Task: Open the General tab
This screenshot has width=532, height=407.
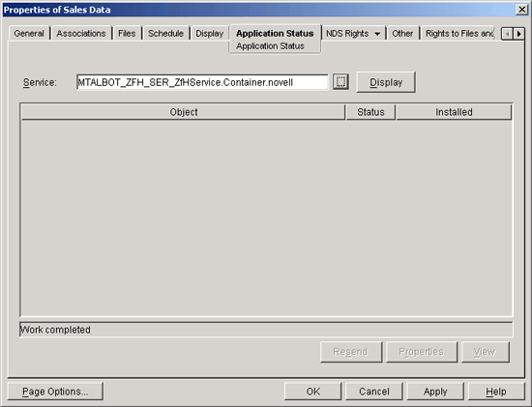Action: pyautogui.click(x=29, y=33)
